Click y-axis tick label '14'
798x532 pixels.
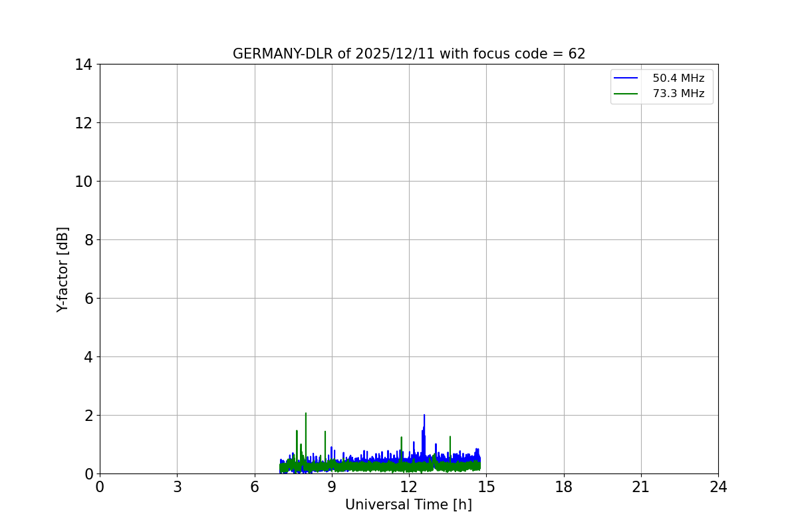83,65
